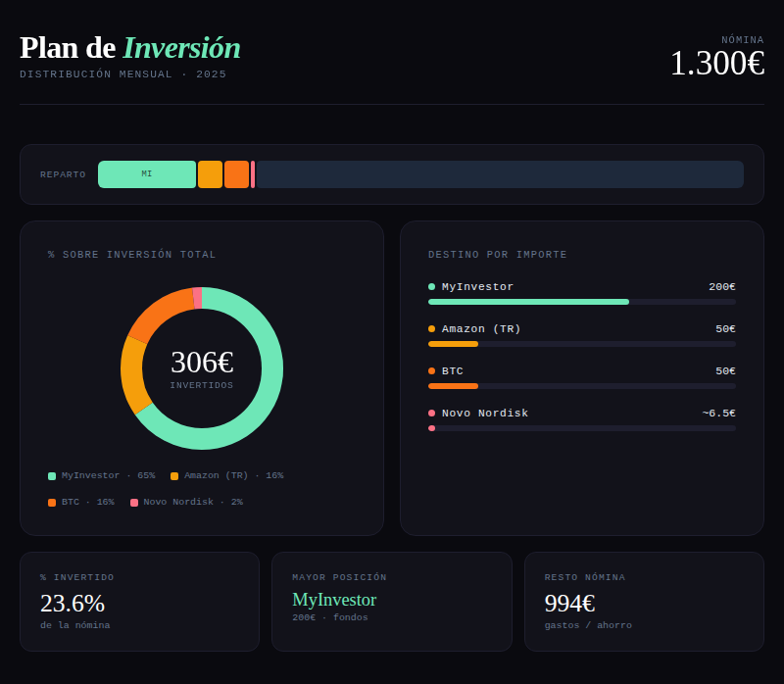784x684 pixels.
Task: Select the DISTRIBUCIÓN MENSUAL · 2025 subtitle
Action: tap(123, 74)
